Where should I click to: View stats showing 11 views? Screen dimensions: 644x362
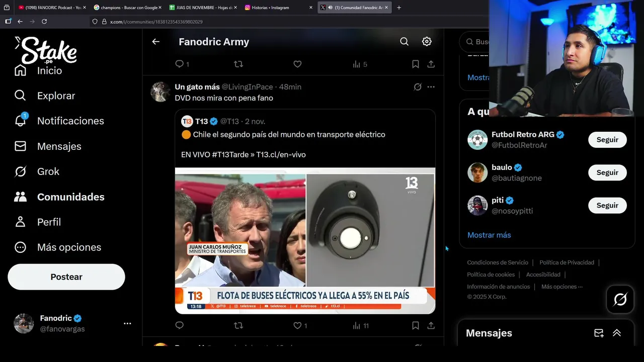(361, 325)
